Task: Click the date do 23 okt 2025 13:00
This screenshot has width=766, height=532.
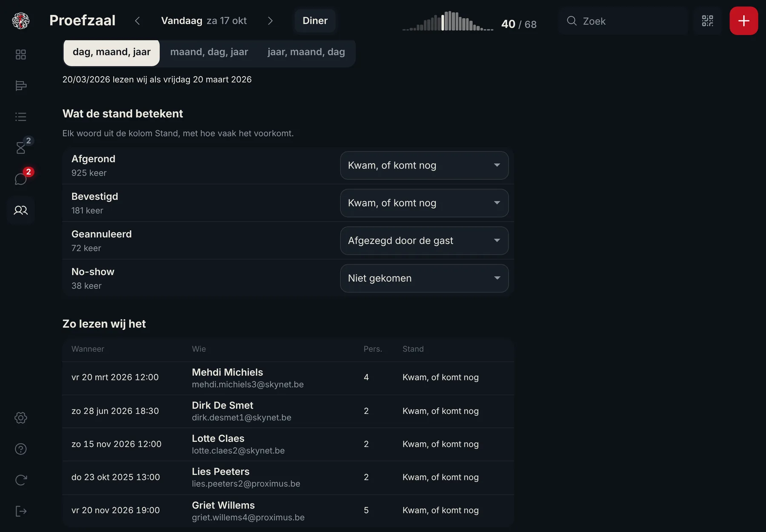Action: coord(116,477)
